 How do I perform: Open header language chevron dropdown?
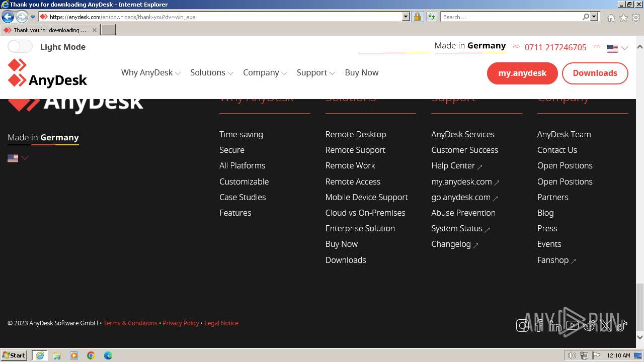point(624,48)
